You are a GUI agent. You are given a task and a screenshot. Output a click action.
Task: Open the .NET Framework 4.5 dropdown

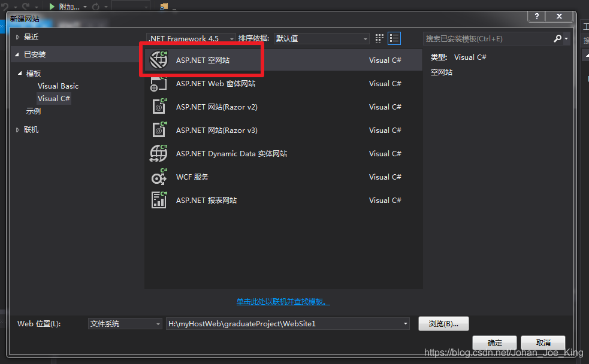coord(191,38)
